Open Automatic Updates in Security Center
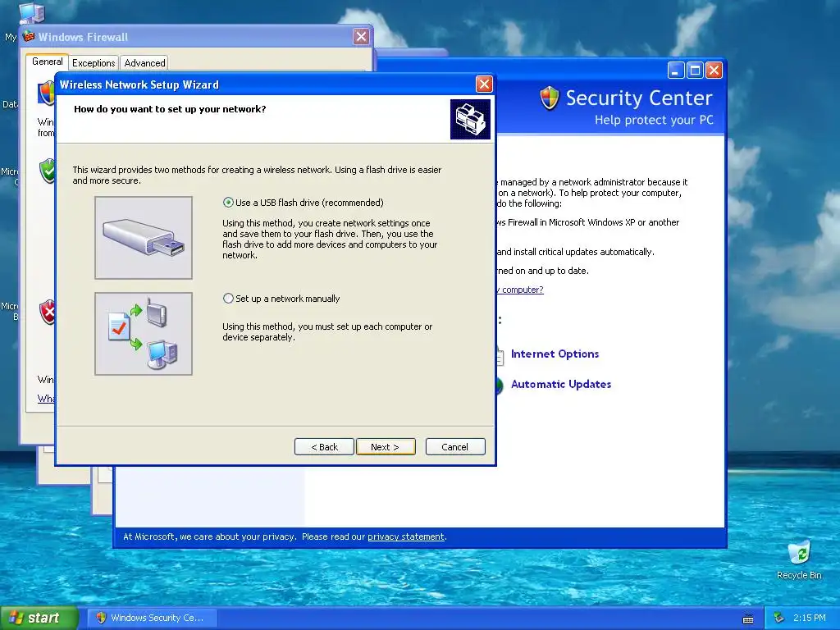Viewport: 840px width, 630px height. (x=561, y=384)
